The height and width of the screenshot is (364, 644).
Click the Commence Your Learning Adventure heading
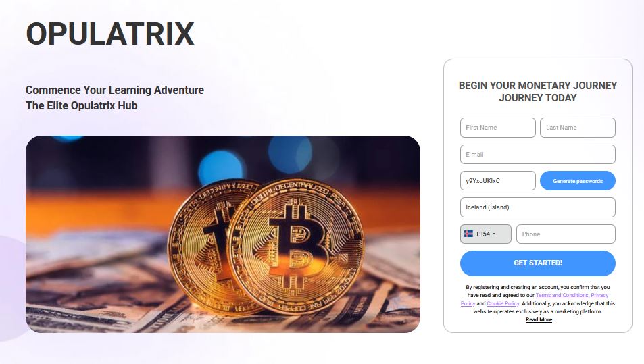115,90
